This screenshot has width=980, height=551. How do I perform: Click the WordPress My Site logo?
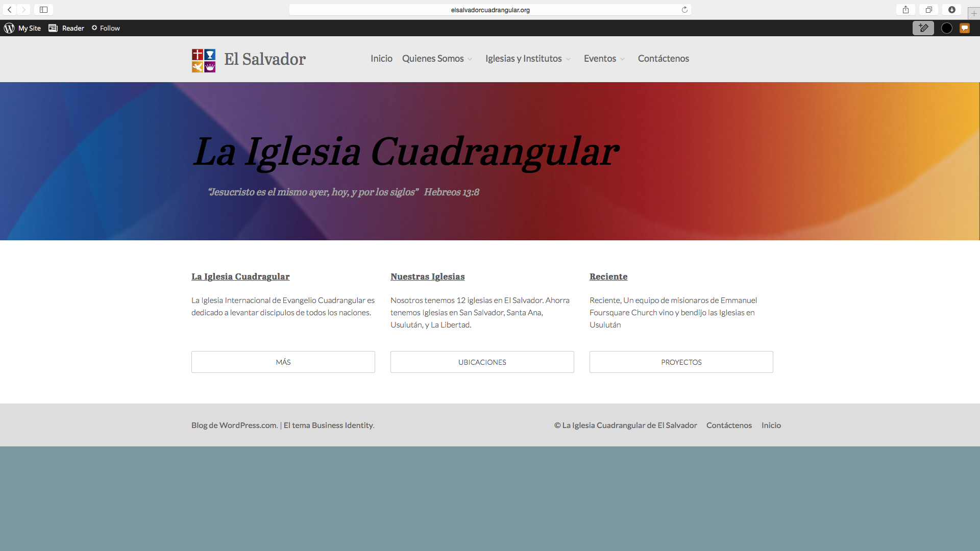9,28
